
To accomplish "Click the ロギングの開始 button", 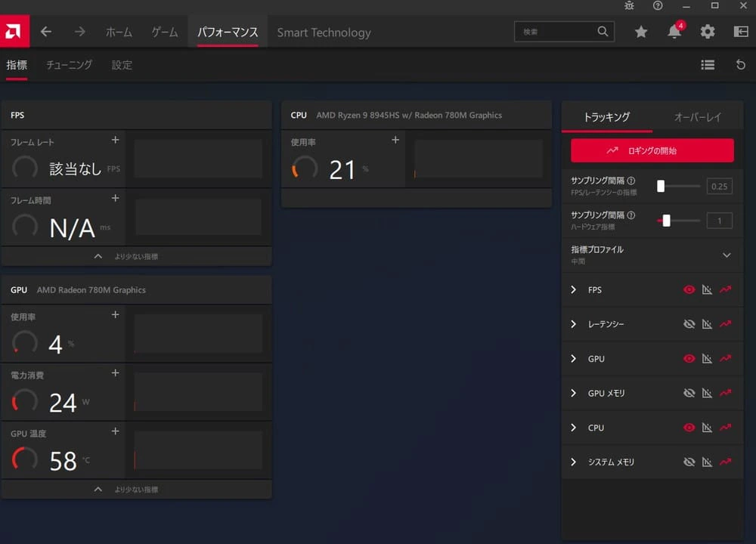I will tap(652, 150).
